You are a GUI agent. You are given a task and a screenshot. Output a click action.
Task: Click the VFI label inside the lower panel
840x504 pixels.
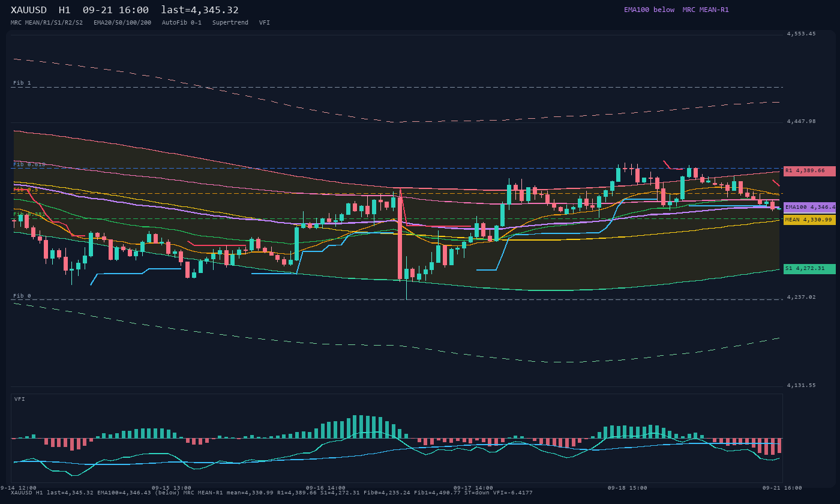click(x=20, y=399)
